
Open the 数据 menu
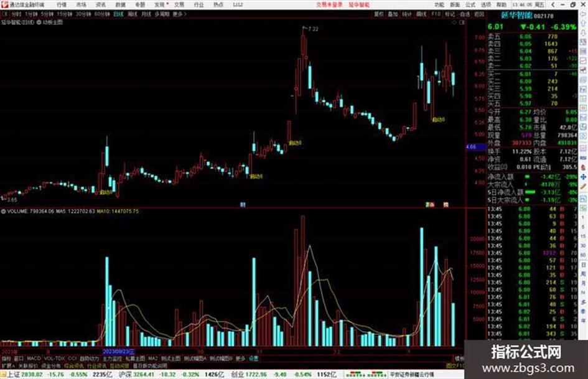pos(120,4)
